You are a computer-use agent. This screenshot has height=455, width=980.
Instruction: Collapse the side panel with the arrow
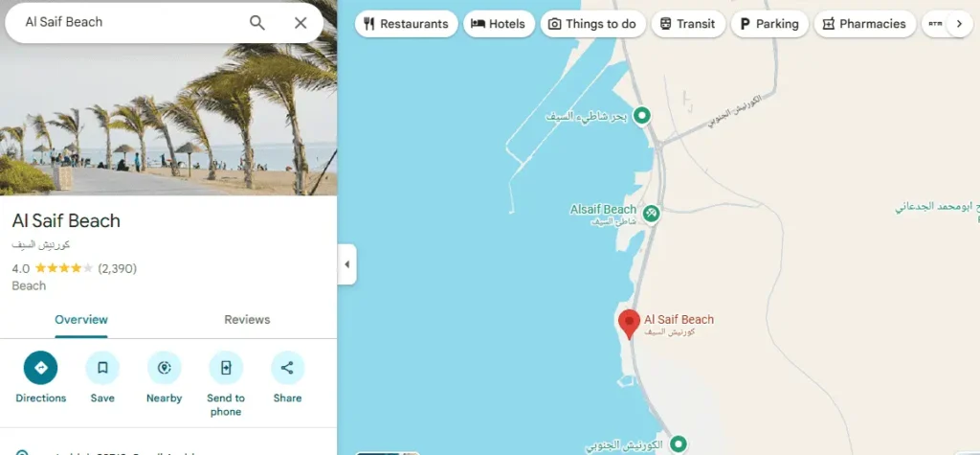[346, 264]
